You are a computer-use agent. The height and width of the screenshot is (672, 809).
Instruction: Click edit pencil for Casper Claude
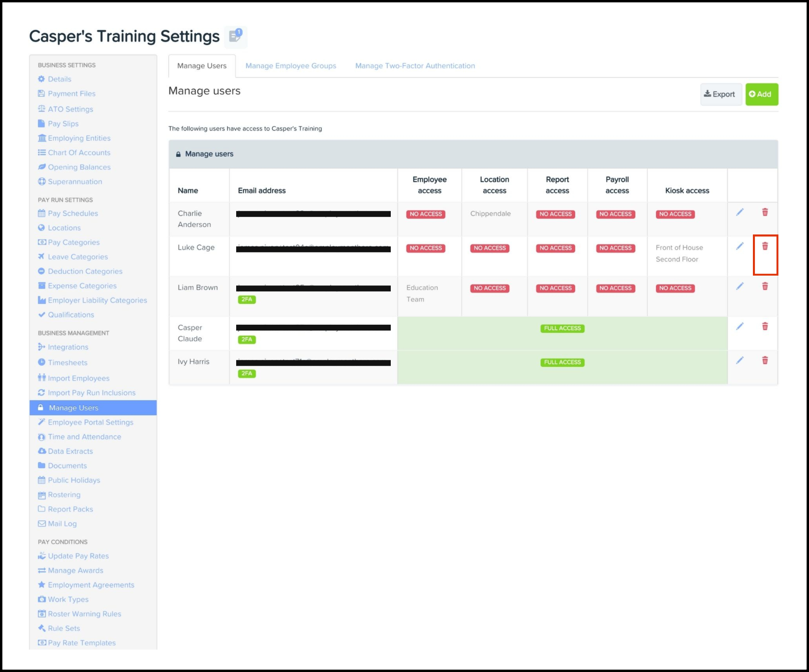[x=740, y=327]
